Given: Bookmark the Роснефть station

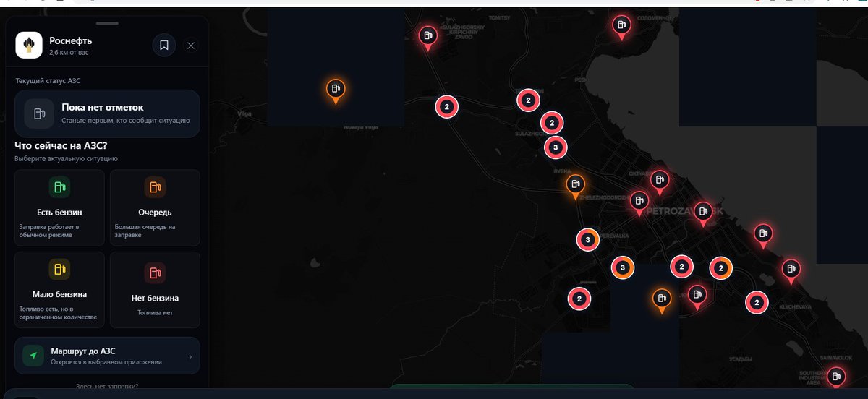Looking at the screenshot, I should click(164, 46).
